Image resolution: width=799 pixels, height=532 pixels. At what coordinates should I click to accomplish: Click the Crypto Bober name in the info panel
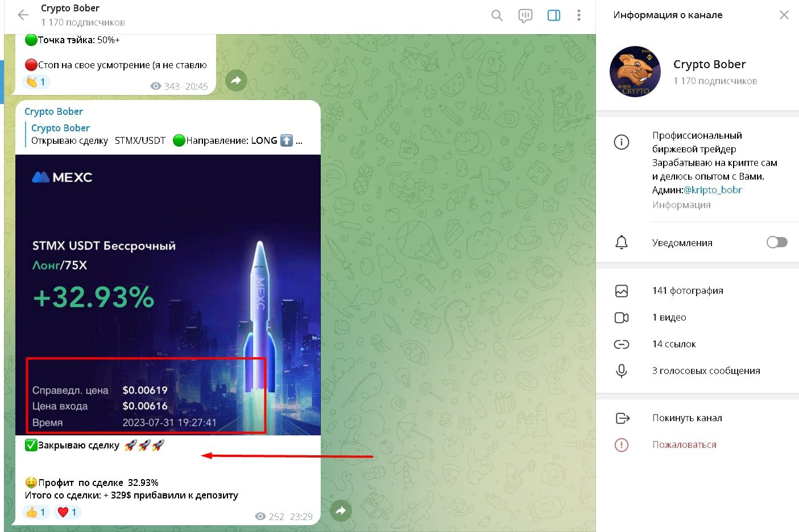(x=709, y=64)
